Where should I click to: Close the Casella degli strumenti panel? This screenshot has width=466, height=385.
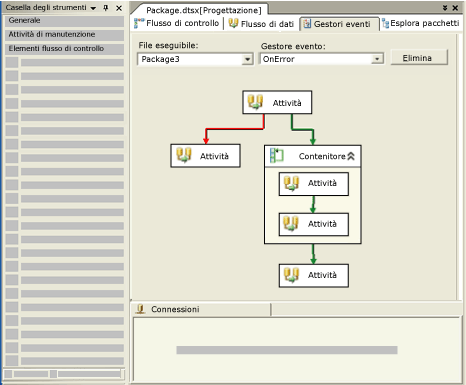click(x=119, y=8)
